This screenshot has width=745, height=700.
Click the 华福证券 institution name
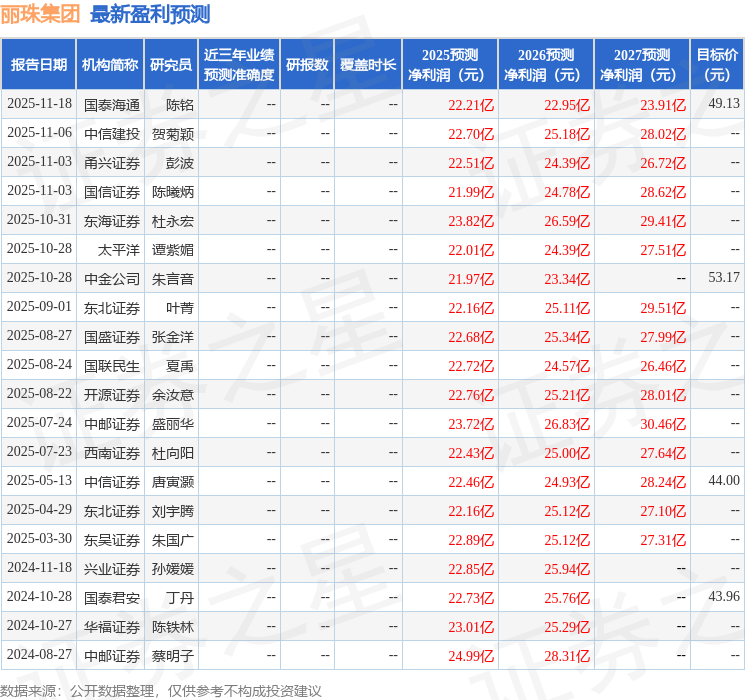(111, 626)
